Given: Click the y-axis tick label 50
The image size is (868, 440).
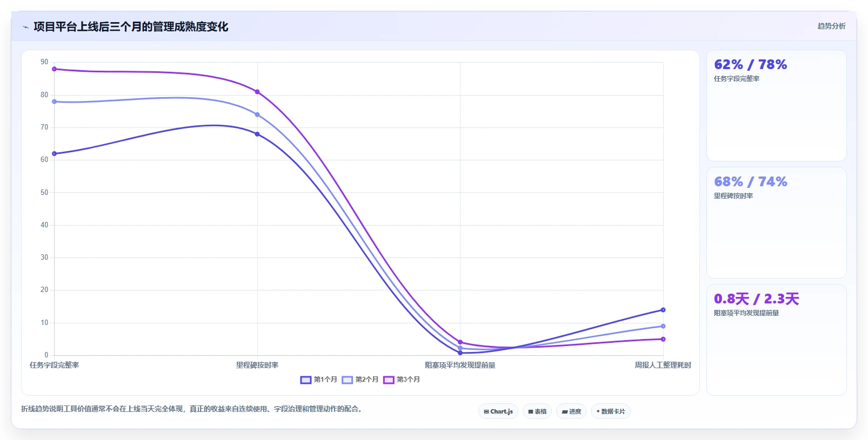Looking at the screenshot, I should [44, 193].
